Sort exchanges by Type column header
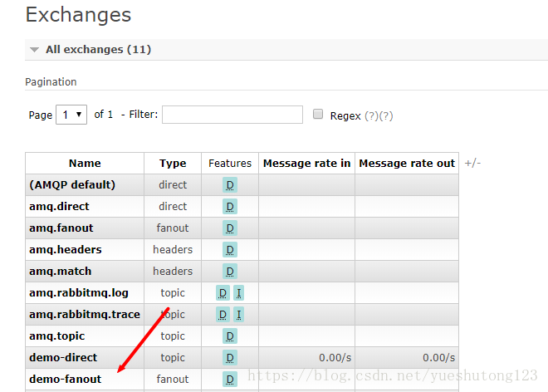 (173, 164)
